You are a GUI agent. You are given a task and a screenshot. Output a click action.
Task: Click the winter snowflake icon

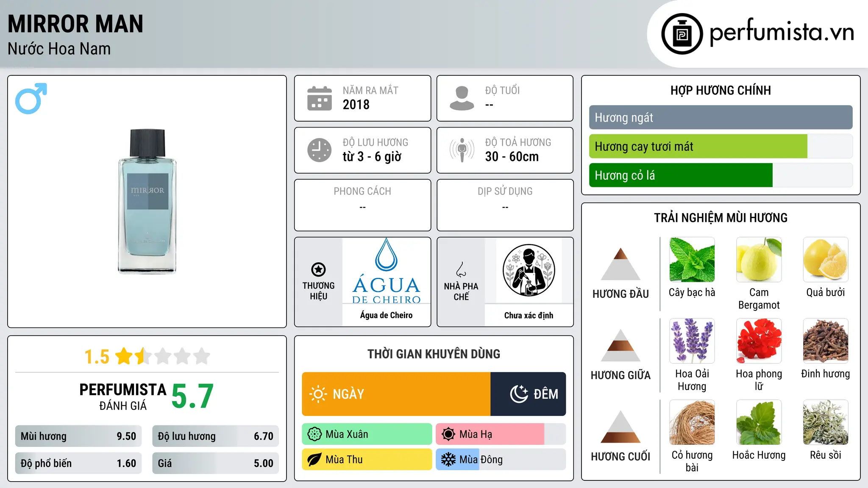(448, 460)
